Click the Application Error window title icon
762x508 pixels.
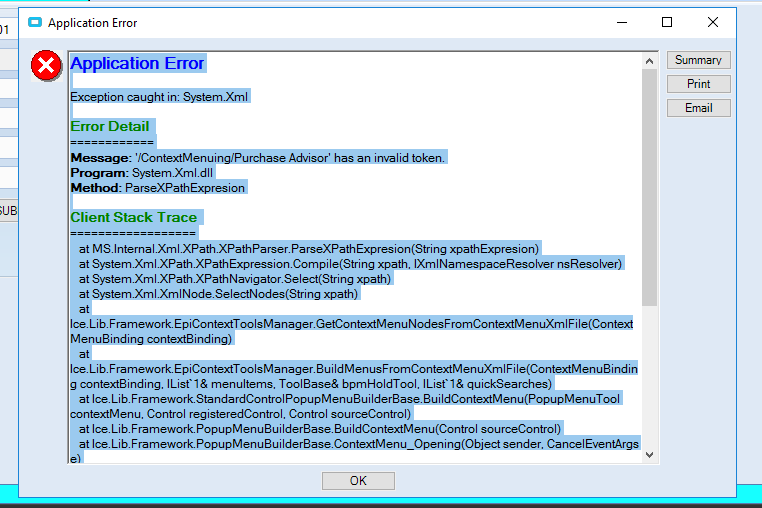(35, 22)
